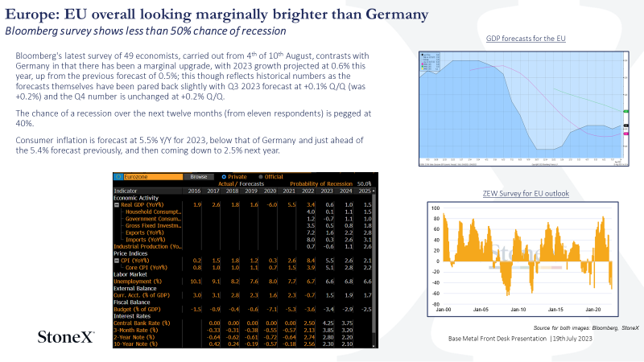The width and height of the screenshot is (644, 362).
Task: Click the Interest Rates section heading
Action: click(x=132, y=316)
